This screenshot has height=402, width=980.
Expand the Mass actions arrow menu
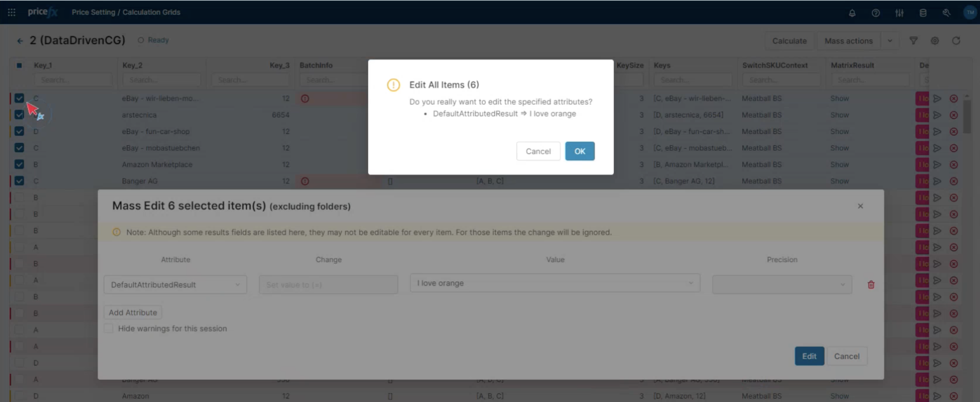coord(890,41)
